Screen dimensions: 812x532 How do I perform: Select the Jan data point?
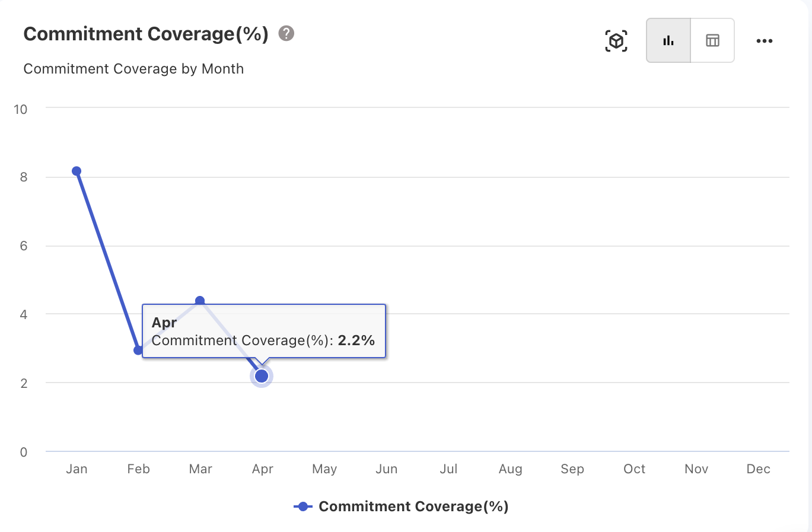(77, 171)
